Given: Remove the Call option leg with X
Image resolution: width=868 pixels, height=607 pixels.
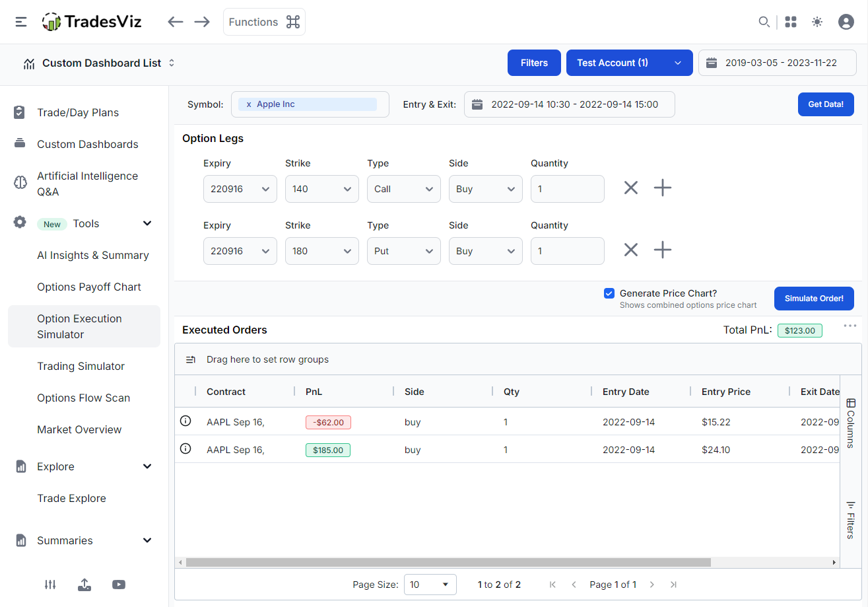Looking at the screenshot, I should point(631,188).
